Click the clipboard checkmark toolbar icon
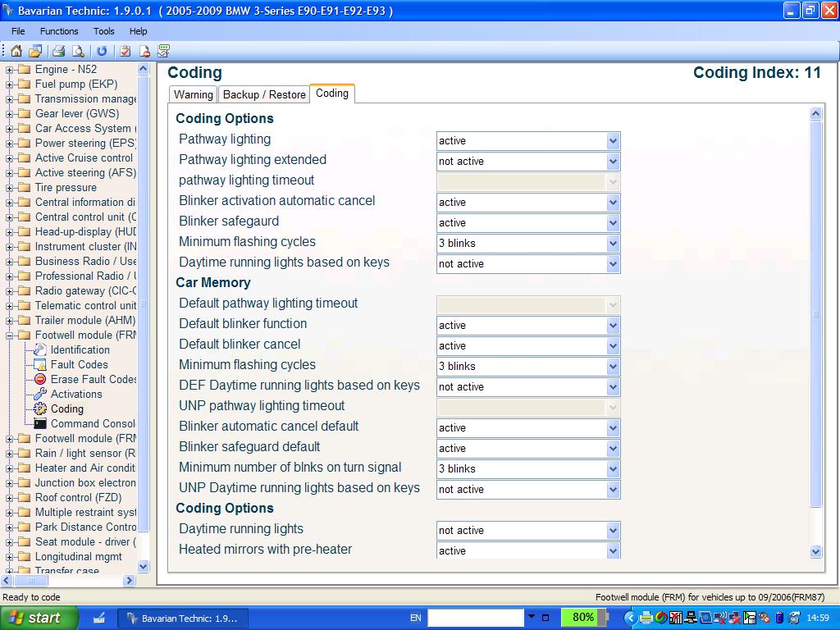Image resolution: width=840 pixels, height=630 pixels. point(126,51)
